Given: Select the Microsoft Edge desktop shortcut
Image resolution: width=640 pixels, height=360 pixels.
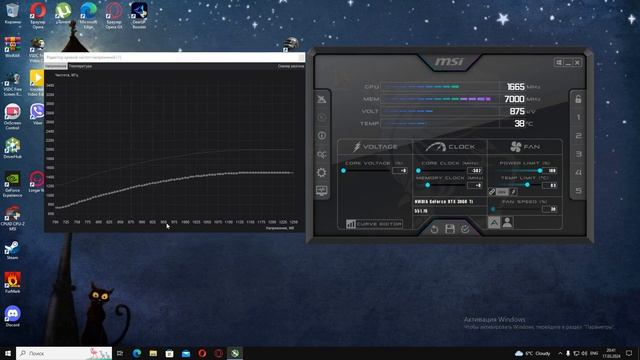Looking at the screenshot, I should (89, 16).
